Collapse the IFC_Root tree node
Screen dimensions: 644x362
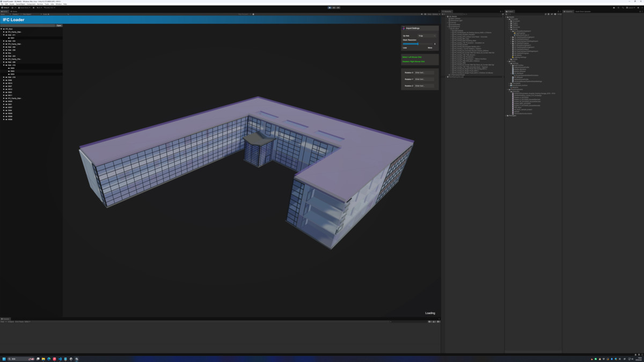click(x=2, y=29)
